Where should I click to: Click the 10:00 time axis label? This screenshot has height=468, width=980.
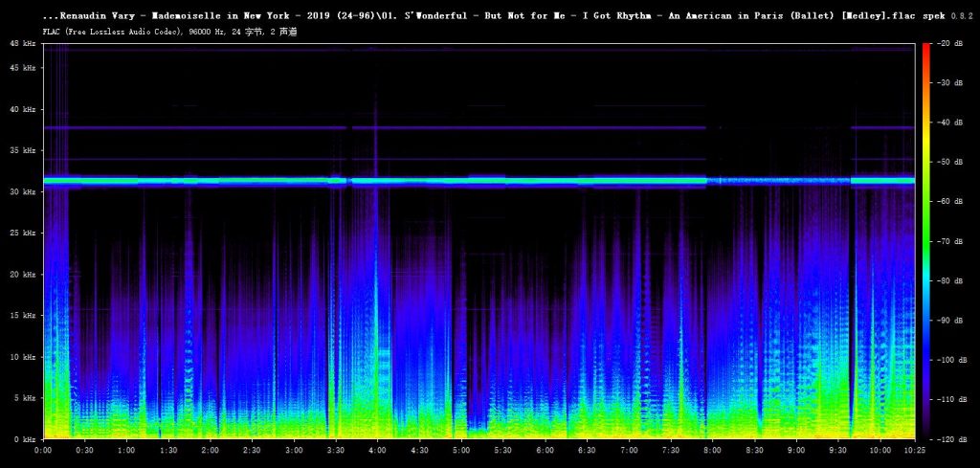pyautogui.click(x=880, y=450)
